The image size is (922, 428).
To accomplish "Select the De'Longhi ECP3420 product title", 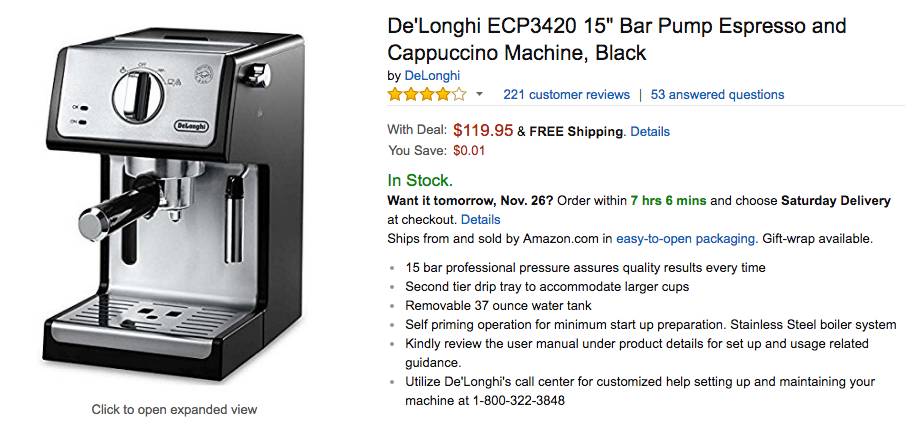I will pos(616,40).
